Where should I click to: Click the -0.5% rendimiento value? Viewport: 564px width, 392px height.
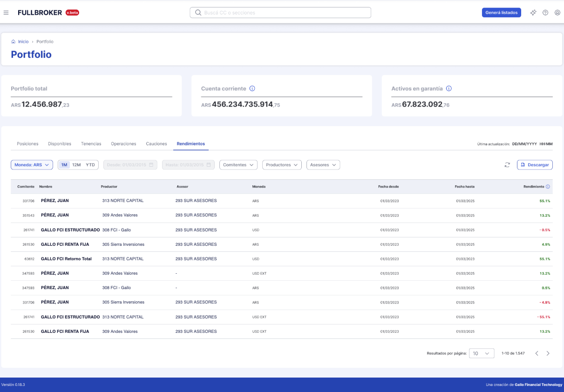545,230
